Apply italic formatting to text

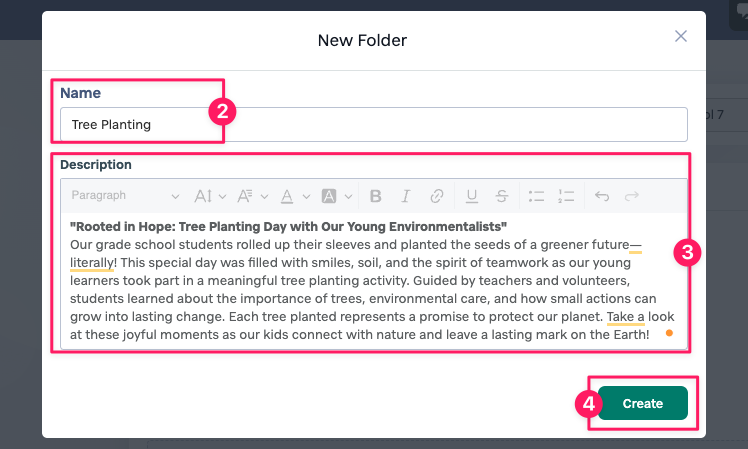coord(405,196)
